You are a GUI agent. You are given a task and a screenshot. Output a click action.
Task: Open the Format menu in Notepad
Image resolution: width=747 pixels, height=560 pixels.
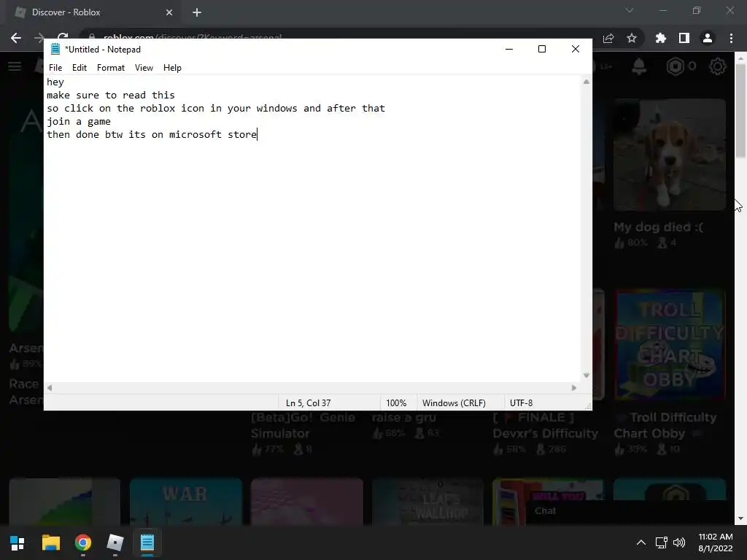pos(111,68)
